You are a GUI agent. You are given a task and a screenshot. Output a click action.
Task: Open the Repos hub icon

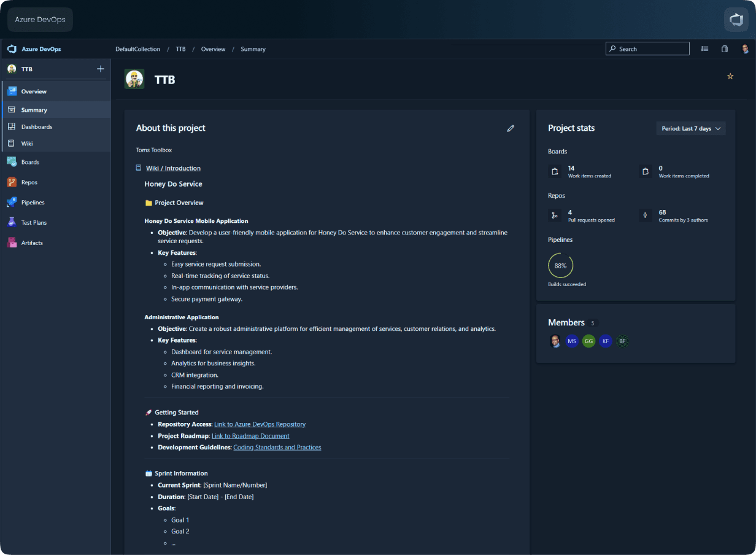click(12, 182)
